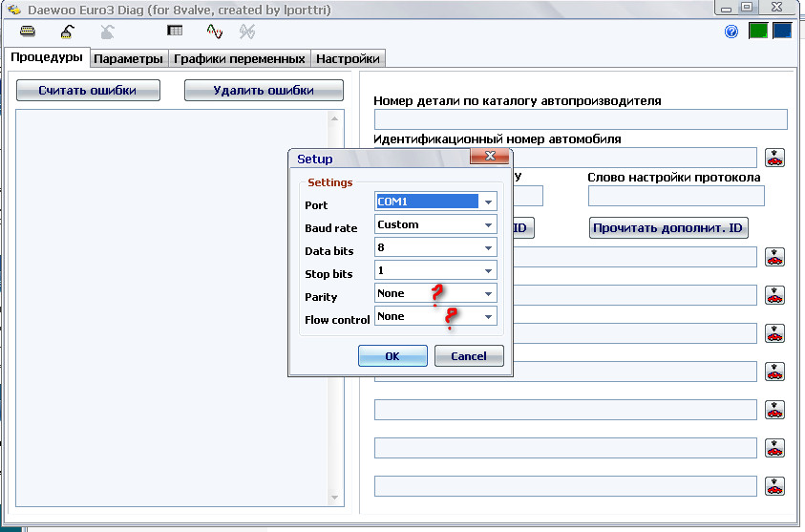Click the Считать ошибки button
Screen dimensions: 805x532
click(x=88, y=91)
